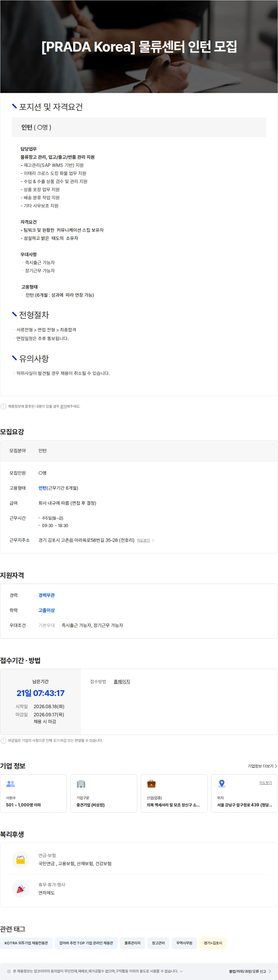This screenshot has height=980, width=278.
Task: Click the employee count people icon
Action: (11, 784)
